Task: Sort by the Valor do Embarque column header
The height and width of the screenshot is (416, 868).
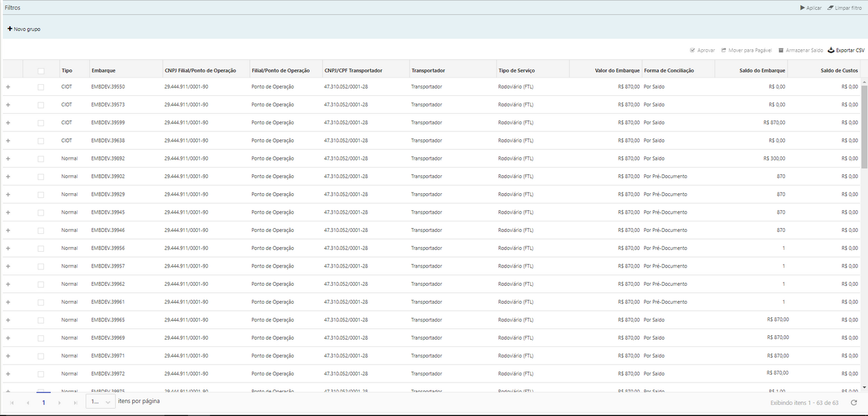Action: click(x=617, y=71)
